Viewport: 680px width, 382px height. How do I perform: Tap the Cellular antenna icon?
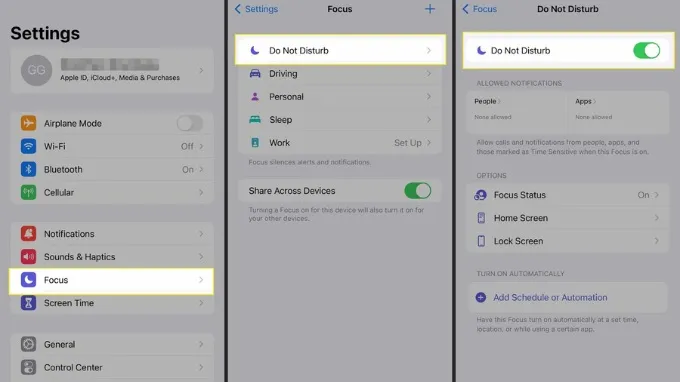pyautogui.click(x=28, y=192)
